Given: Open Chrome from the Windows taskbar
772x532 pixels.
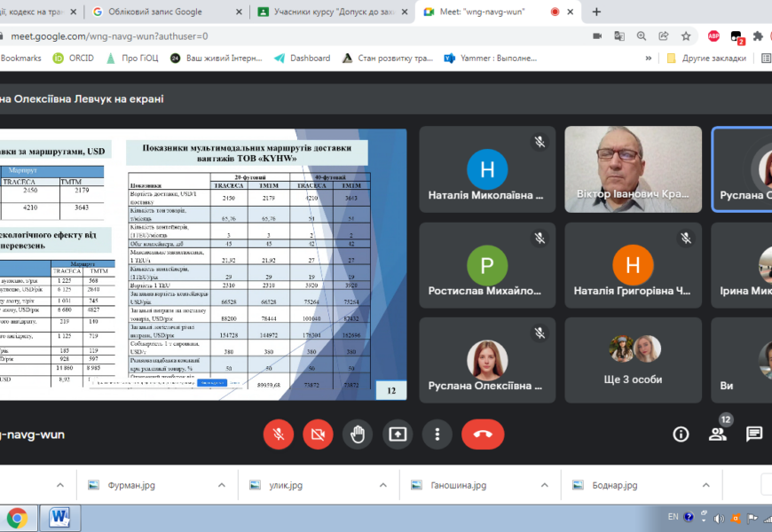Looking at the screenshot, I should [x=17, y=516].
